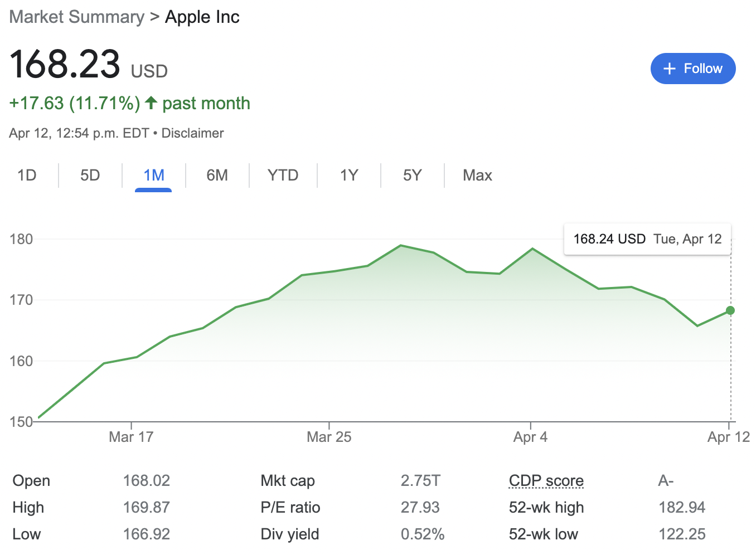Select the 1M range tab
This screenshot has height=555, width=756.
153,176
